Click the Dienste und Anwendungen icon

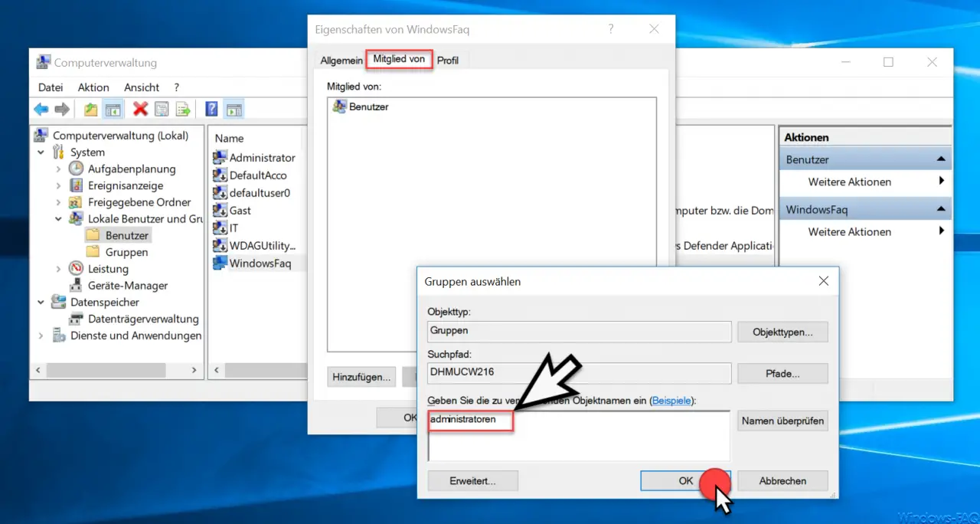pos(59,336)
